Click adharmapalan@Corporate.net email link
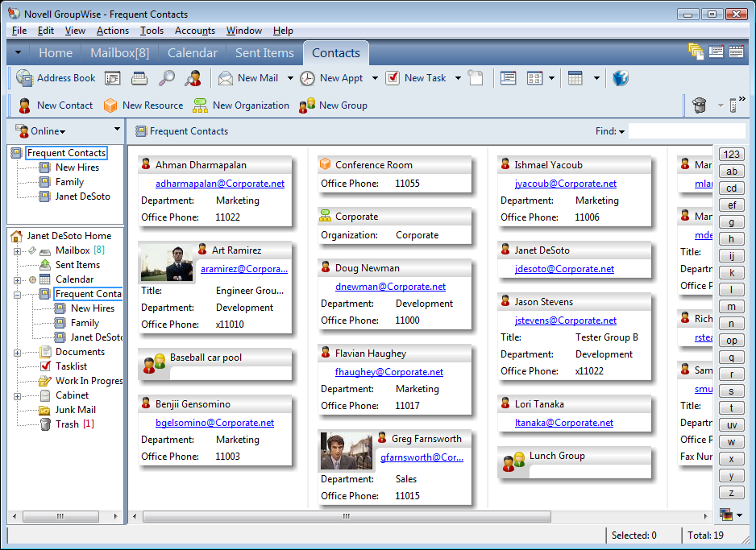 coord(220,184)
